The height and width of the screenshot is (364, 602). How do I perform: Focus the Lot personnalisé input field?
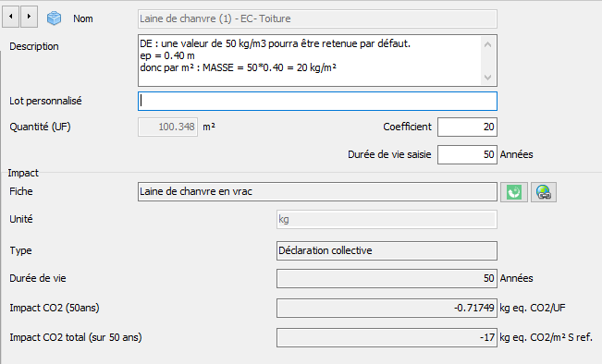[317, 101]
